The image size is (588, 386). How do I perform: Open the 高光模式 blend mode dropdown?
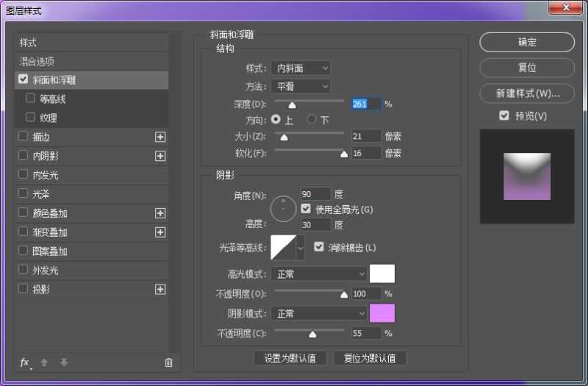click(x=318, y=274)
